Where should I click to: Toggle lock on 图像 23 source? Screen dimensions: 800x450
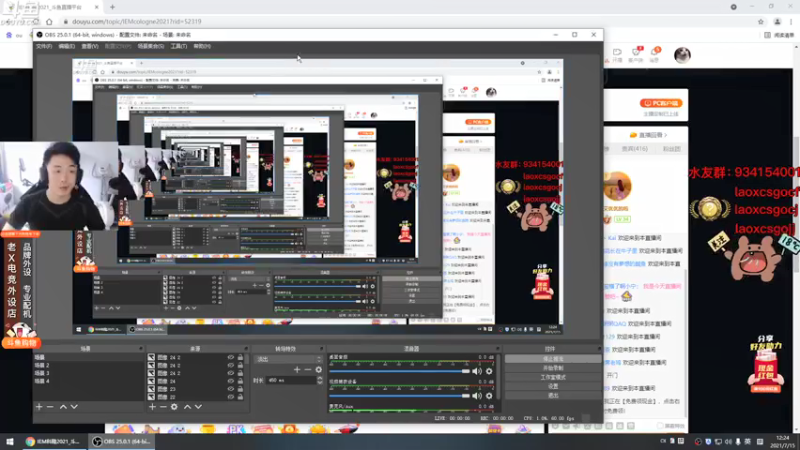[x=240, y=389]
